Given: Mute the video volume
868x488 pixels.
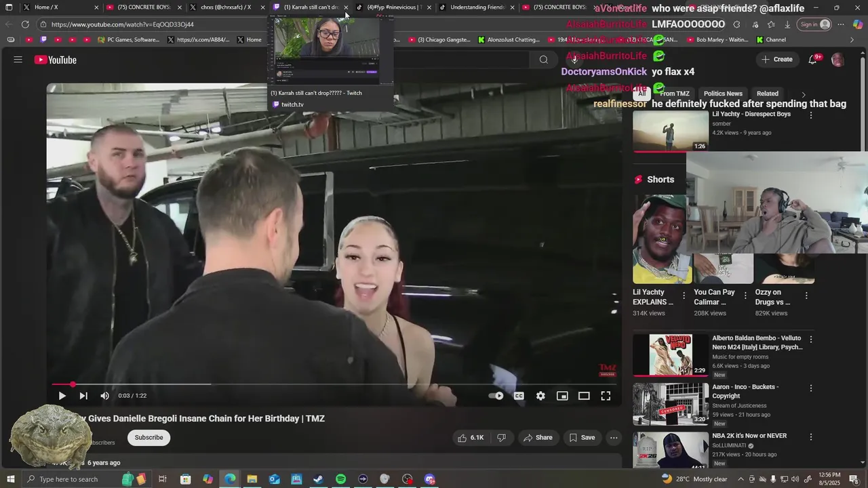Looking at the screenshot, I should [104, 396].
